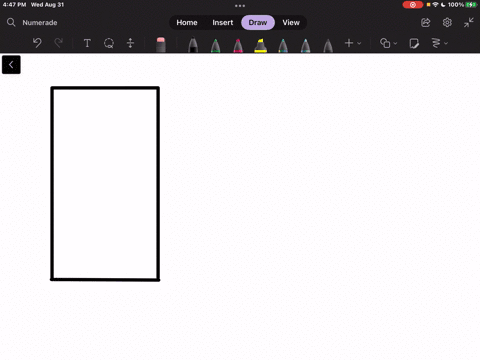
Task: Open the add pen options dropdown arrow
Action: [359, 43]
